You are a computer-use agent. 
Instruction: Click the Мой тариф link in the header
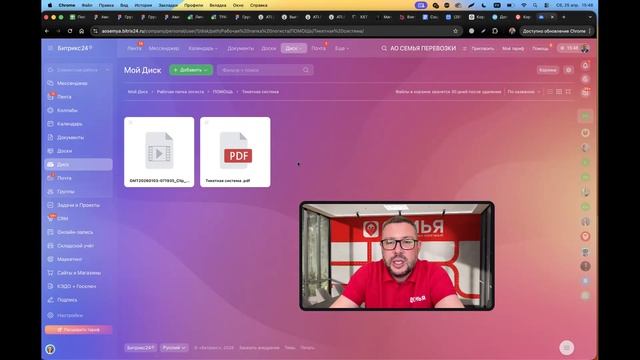(x=513, y=49)
